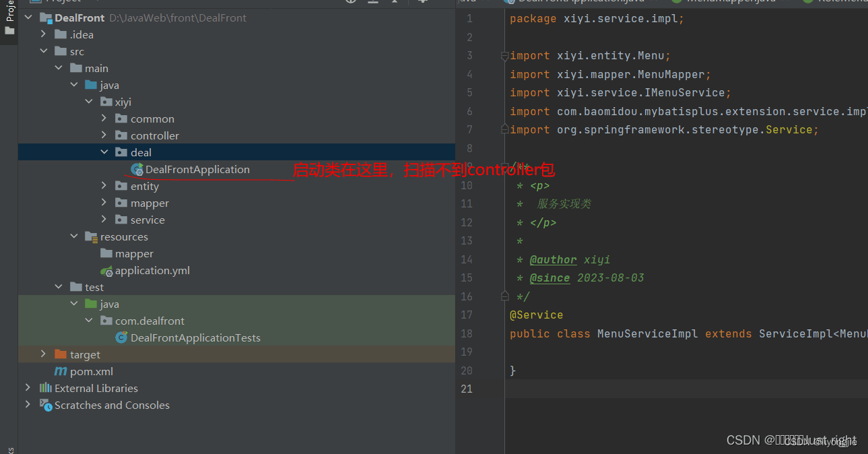Collapse the DealFront project root

(28, 18)
